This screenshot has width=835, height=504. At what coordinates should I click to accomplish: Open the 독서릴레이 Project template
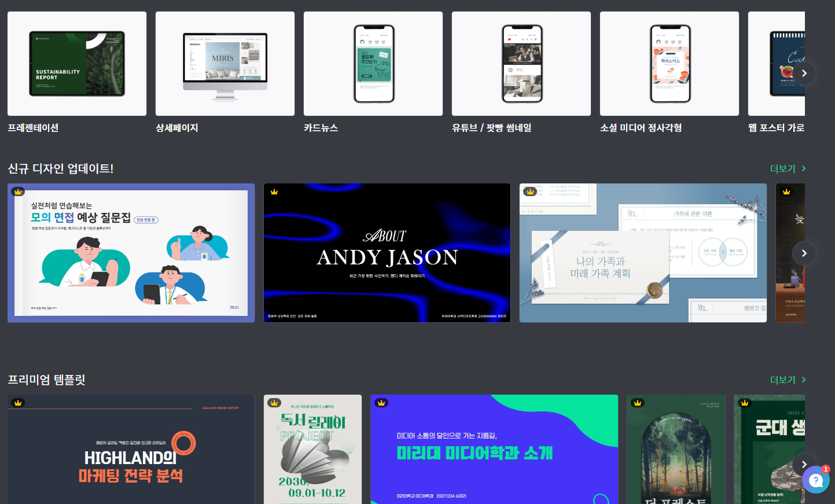pyautogui.click(x=313, y=449)
